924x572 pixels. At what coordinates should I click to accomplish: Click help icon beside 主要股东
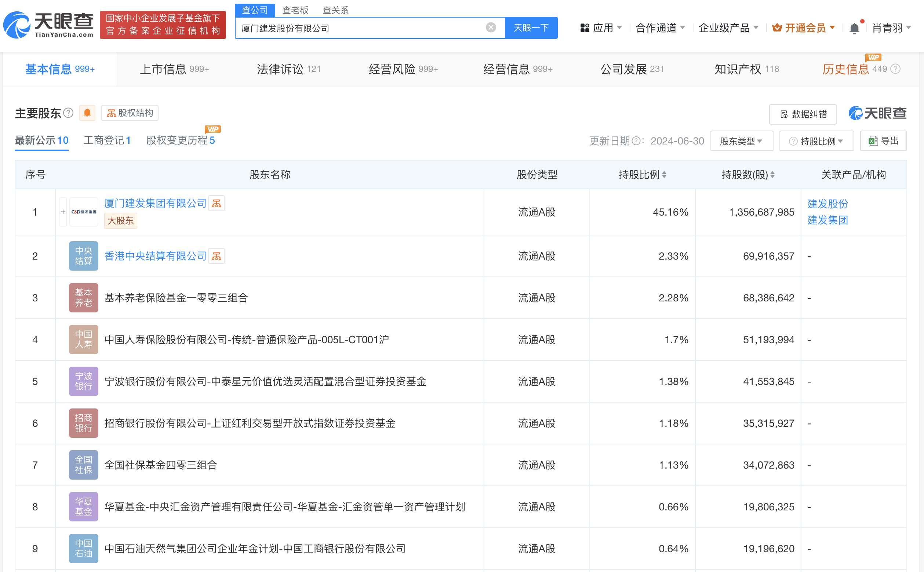[x=68, y=113]
